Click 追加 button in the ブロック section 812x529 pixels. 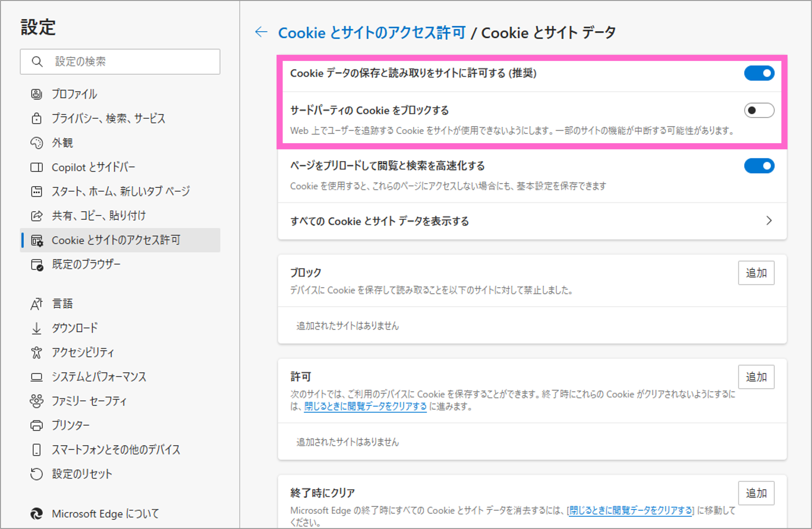[756, 273]
